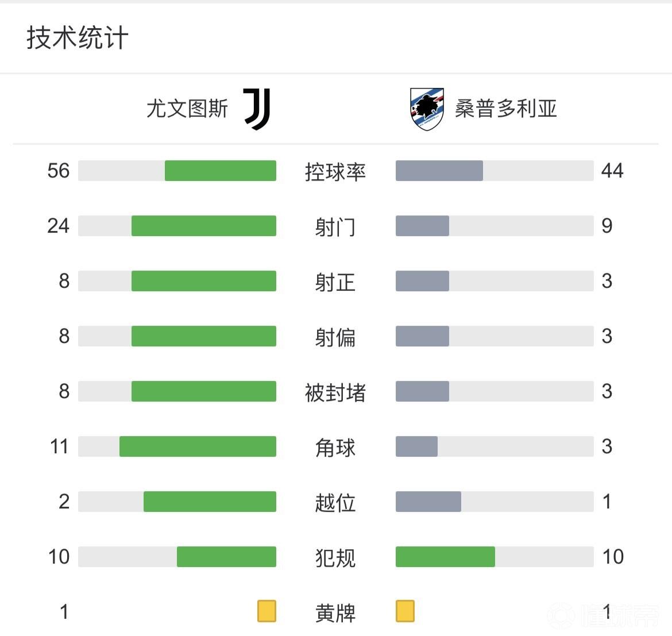The height and width of the screenshot is (636, 672).
Task: Click the Juventus club logo
Action: 257,109
